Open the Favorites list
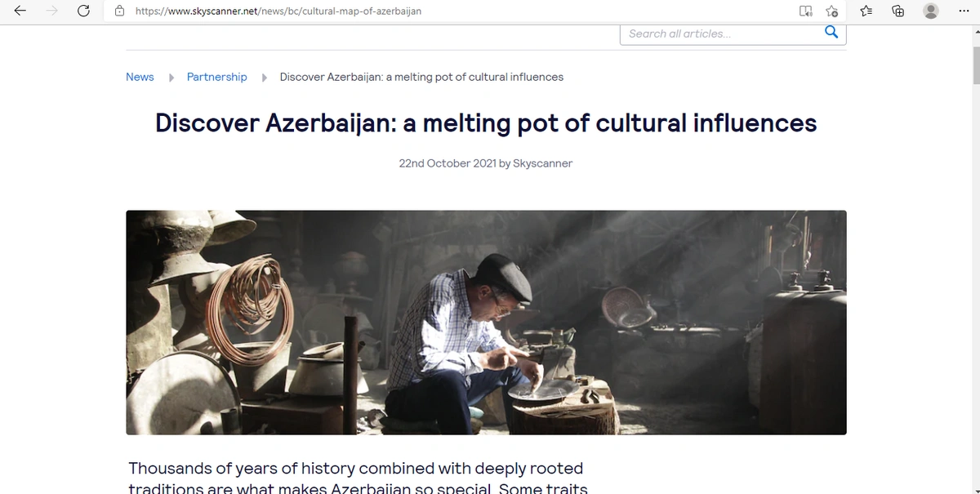Viewport: 980px width, 494px height. point(867,11)
